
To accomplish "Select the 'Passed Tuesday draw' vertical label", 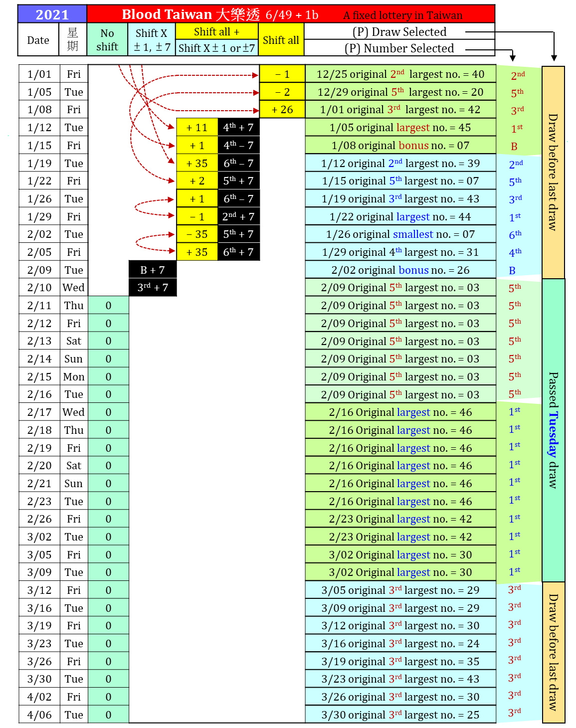I will point(553,430).
